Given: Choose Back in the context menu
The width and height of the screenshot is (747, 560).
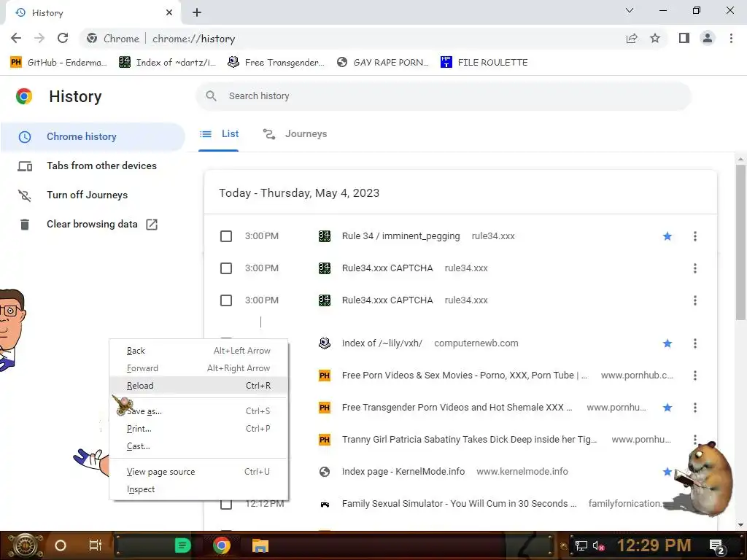Looking at the screenshot, I should pyautogui.click(x=198, y=351).
